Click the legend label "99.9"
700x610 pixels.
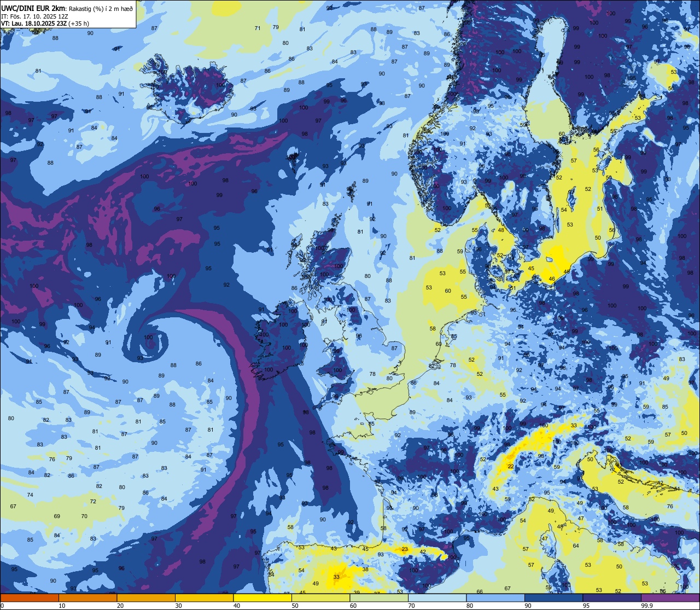[x=647, y=606]
